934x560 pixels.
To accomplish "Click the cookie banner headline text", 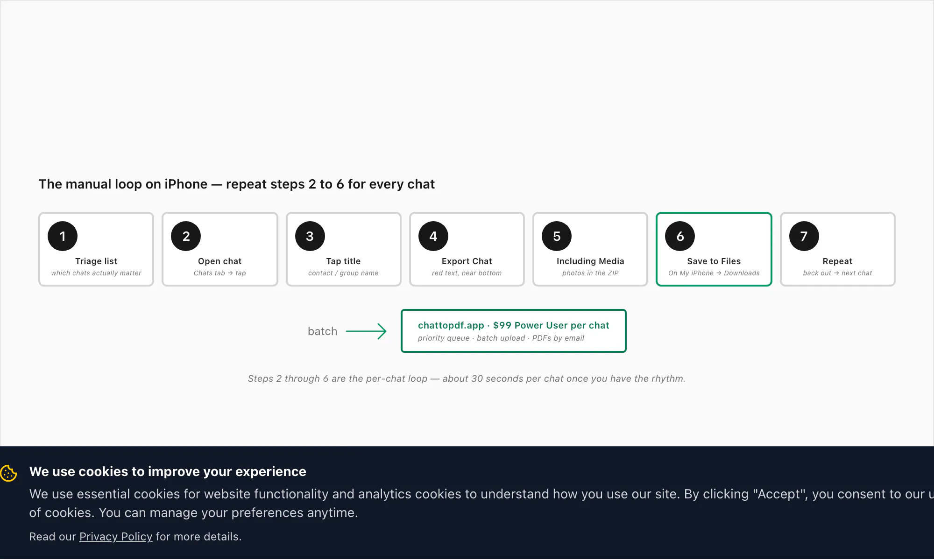I will [x=168, y=471].
